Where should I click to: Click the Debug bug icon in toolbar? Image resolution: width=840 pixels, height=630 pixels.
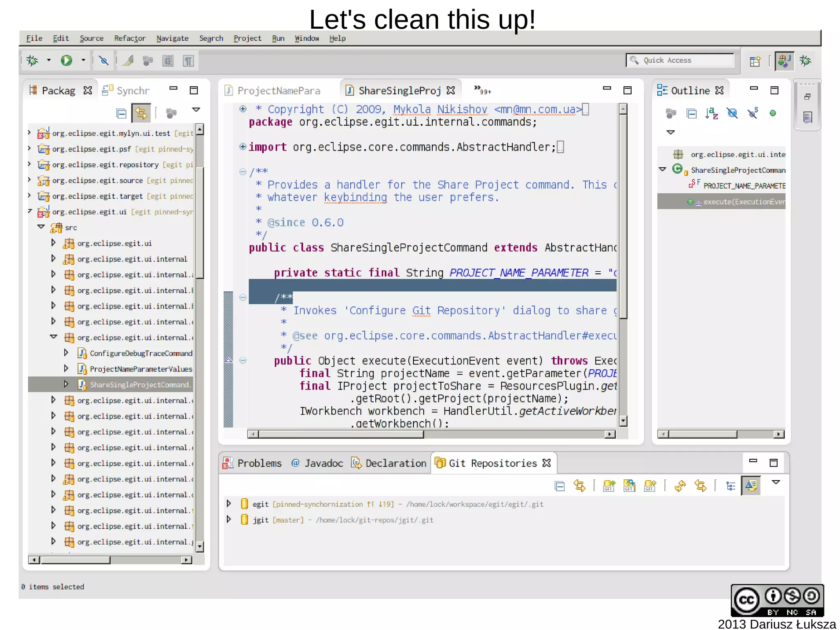[32, 61]
